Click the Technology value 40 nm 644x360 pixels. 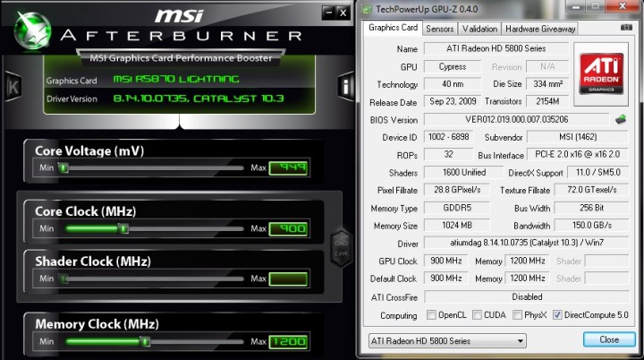pyautogui.click(x=453, y=84)
